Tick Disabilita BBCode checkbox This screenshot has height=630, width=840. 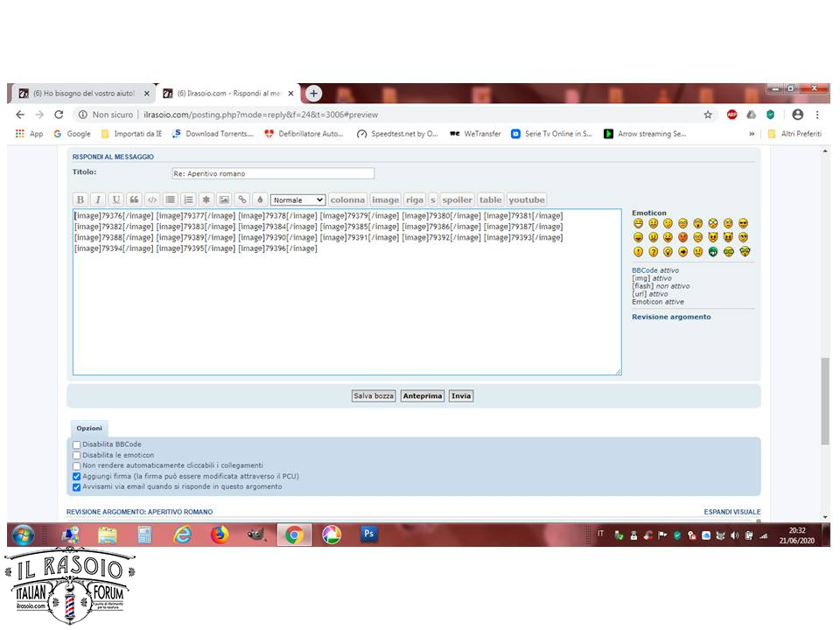pyautogui.click(x=77, y=444)
